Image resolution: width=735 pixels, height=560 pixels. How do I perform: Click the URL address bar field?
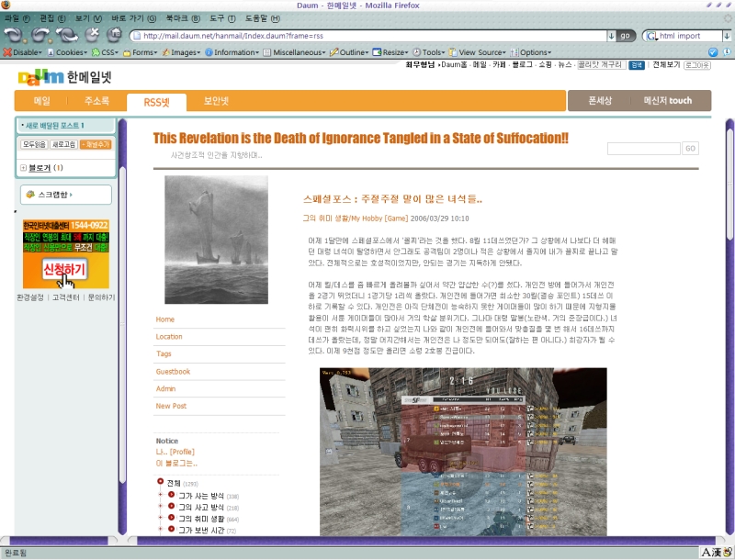click(x=369, y=36)
